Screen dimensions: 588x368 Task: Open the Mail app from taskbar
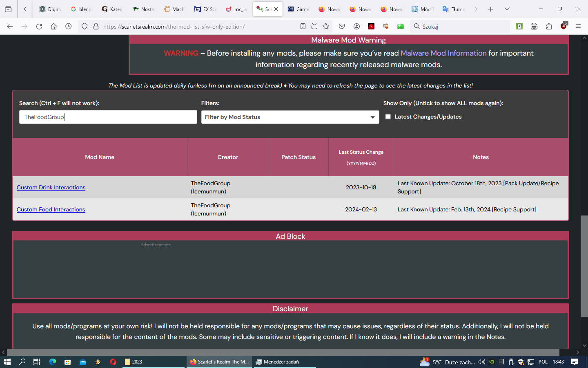(x=83, y=362)
